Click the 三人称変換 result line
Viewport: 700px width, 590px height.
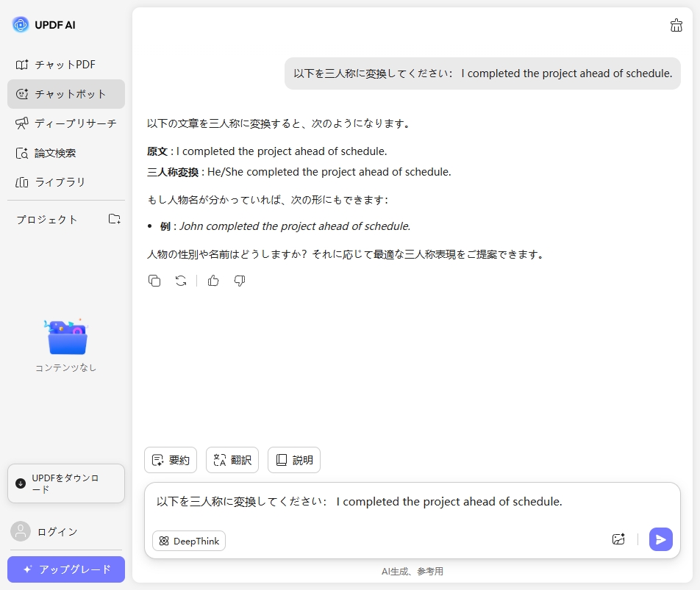tap(299, 172)
